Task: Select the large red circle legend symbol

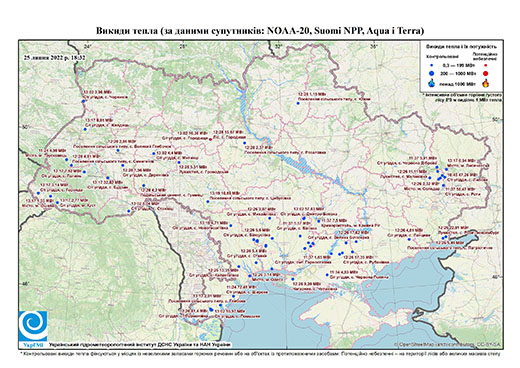Action: [x=485, y=73]
